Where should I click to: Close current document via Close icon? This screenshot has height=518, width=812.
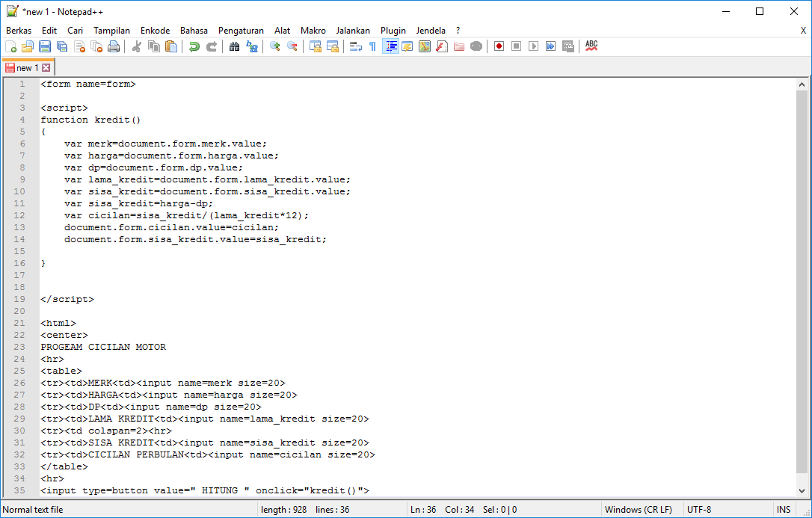coord(79,46)
